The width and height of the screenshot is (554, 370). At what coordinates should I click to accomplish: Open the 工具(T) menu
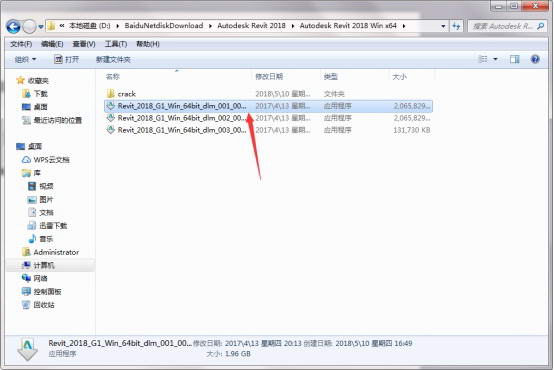coord(116,44)
